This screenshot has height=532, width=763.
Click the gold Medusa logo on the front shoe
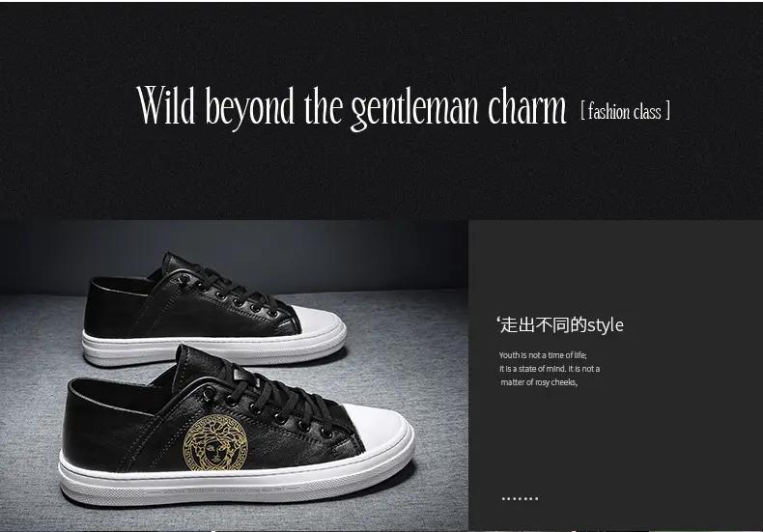pyautogui.click(x=215, y=443)
